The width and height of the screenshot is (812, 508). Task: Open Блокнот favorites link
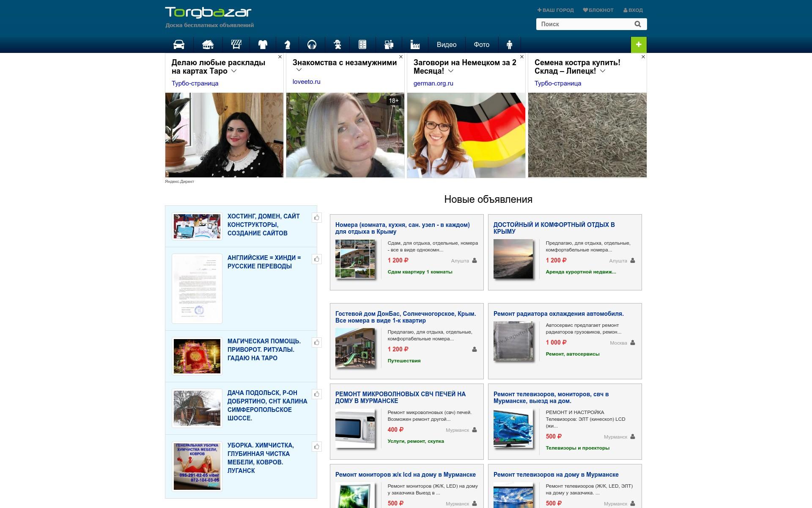tap(598, 10)
